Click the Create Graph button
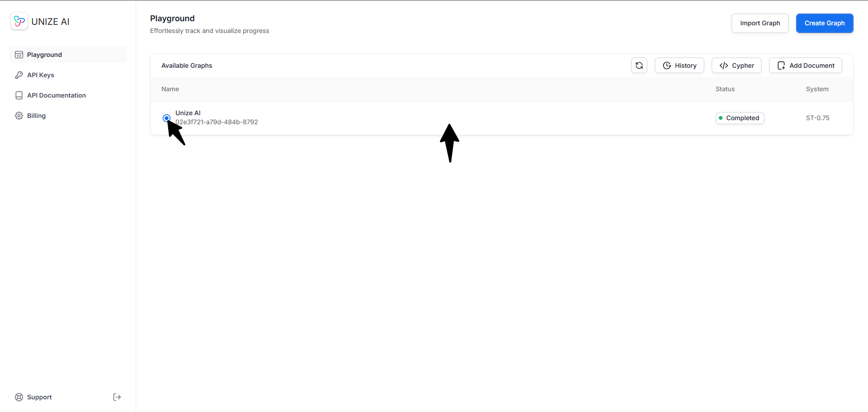 click(x=825, y=23)
